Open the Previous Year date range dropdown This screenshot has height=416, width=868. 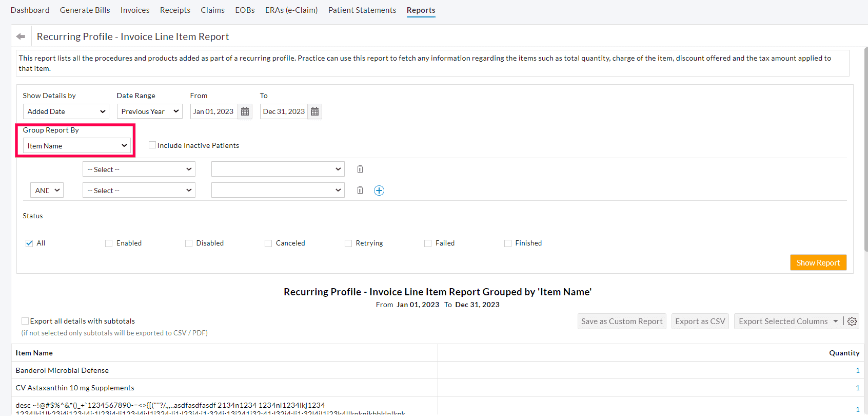pos(150,111)
